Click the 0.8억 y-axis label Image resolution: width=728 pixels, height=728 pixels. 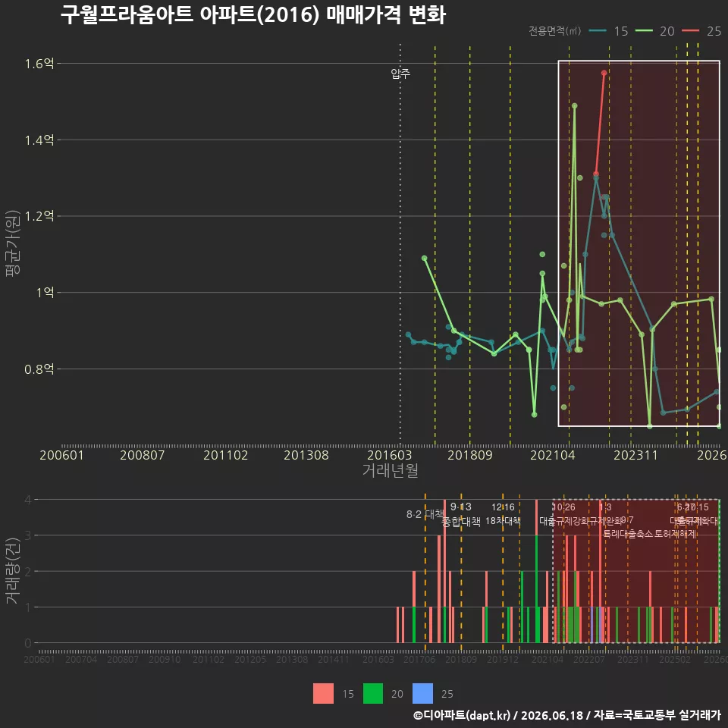pos(39,369)
